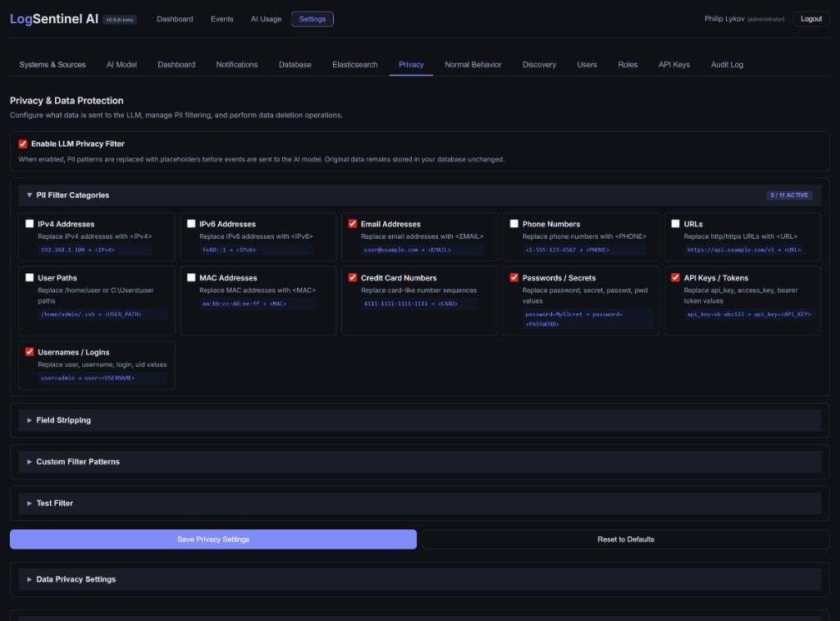
Task: Click the Logout button
Action: point(811,19)
